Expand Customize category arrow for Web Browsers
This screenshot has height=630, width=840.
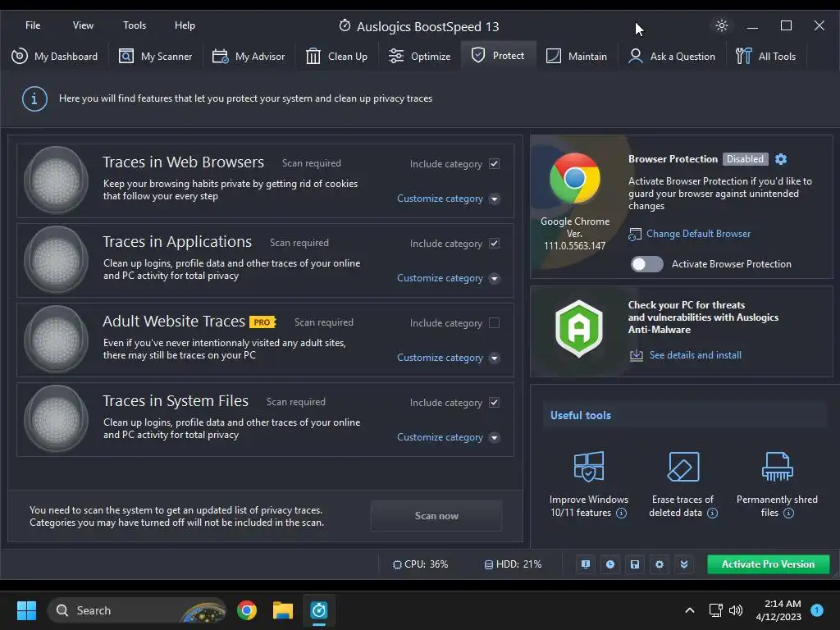(495, 199)
